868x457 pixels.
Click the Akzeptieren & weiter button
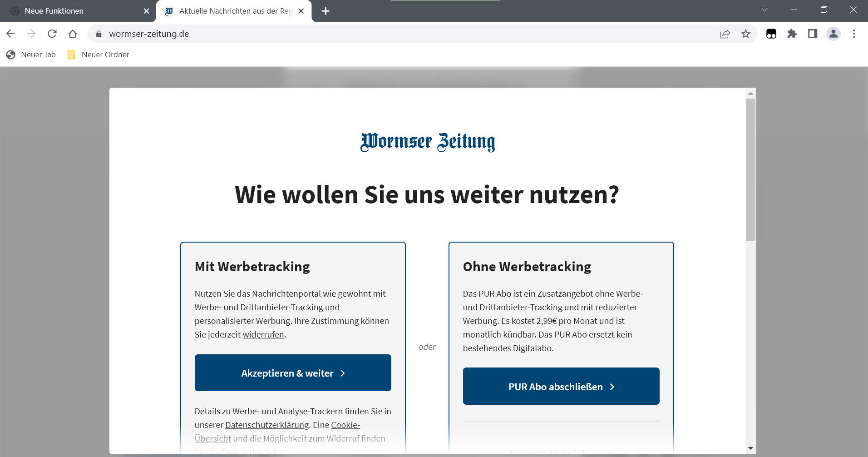coord(293,373)
